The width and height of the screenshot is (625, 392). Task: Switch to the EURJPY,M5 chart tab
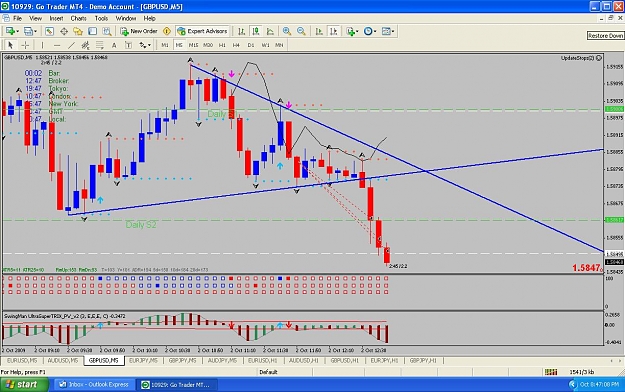coord(143,360)
